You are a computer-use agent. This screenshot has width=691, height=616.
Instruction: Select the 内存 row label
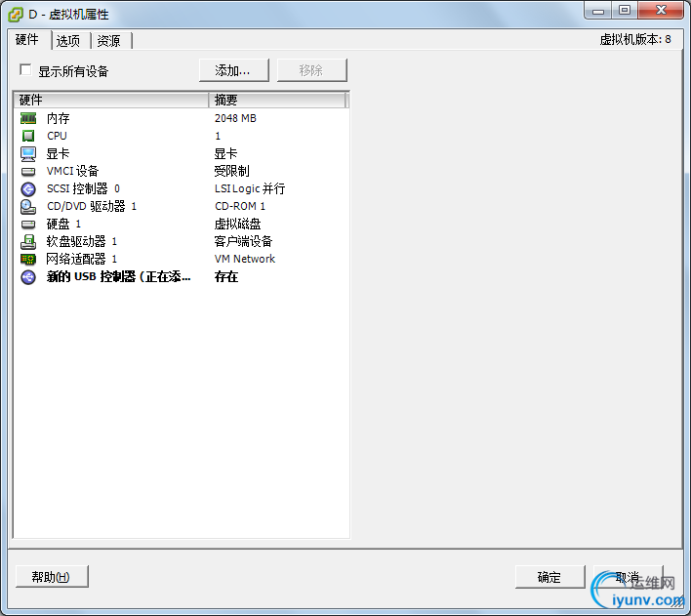pos(59,118)
